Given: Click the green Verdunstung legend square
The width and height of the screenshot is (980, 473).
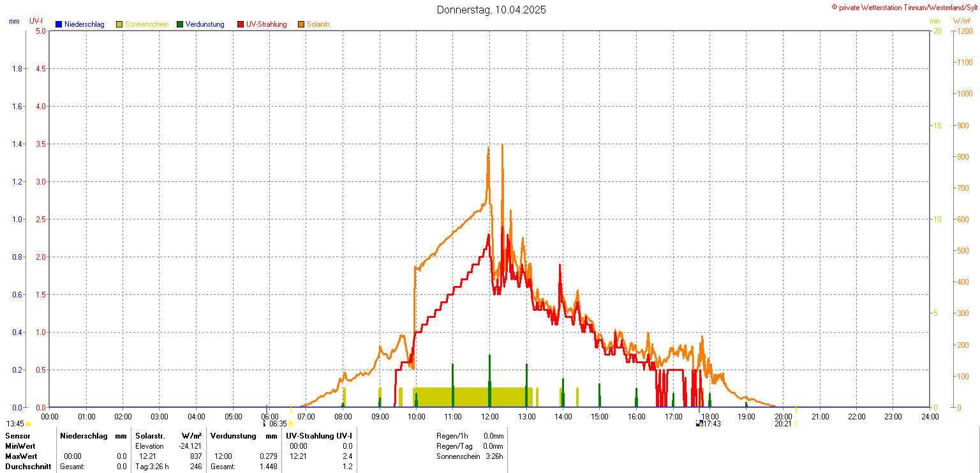Looking at the screenshot, I should click(180, 24).
